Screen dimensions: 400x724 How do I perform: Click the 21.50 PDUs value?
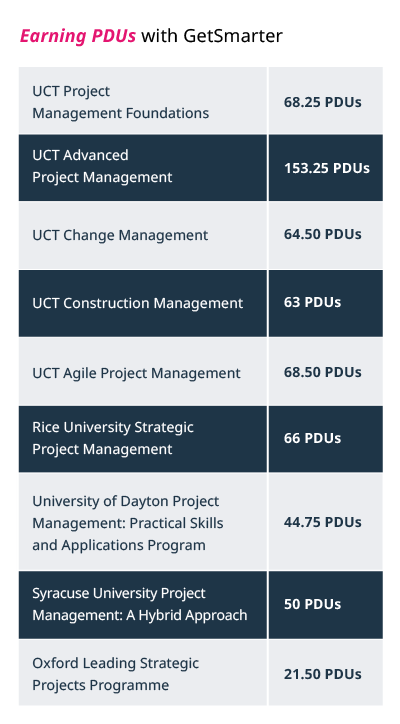click(322, 674)
